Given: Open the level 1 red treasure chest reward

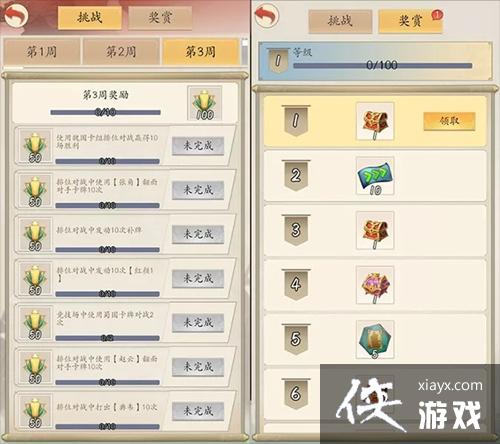Looking at the screenshot, I should [x=375, y=121].
